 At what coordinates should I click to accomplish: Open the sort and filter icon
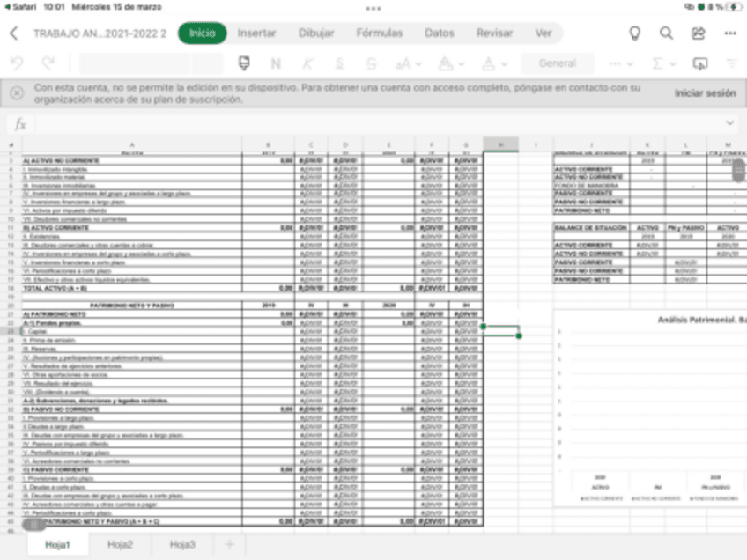(x=732, y=63)
